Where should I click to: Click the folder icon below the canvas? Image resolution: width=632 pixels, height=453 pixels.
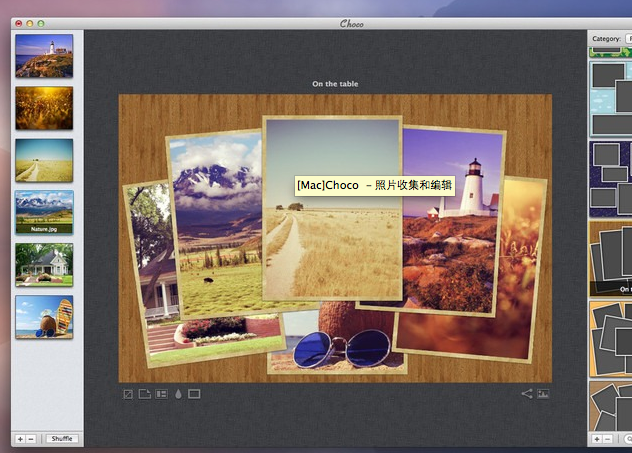[144, 394]
